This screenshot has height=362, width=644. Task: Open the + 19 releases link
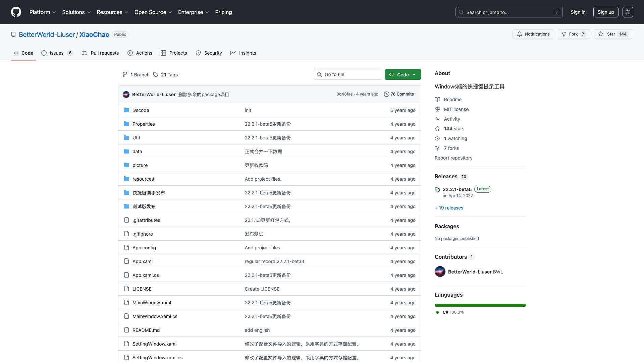(x=449, y=208)
